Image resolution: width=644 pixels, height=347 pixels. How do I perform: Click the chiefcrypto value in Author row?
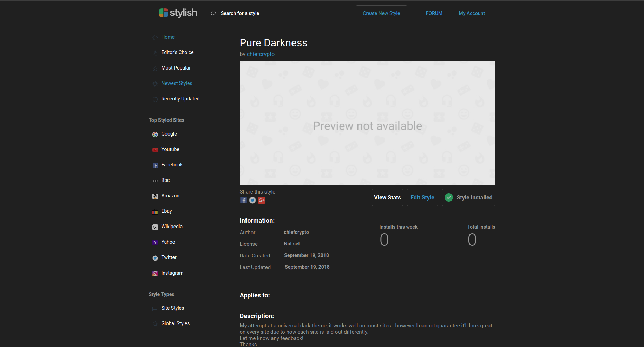296,232
